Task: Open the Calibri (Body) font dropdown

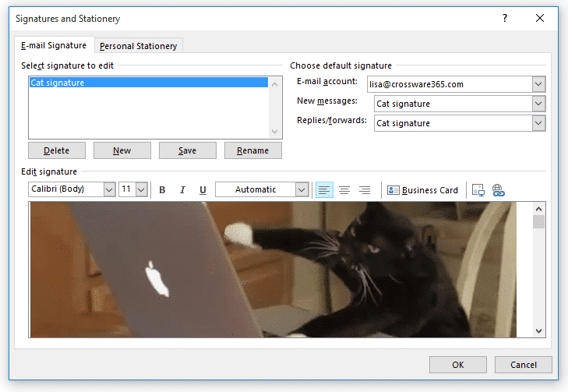Action: pos(109,189)
